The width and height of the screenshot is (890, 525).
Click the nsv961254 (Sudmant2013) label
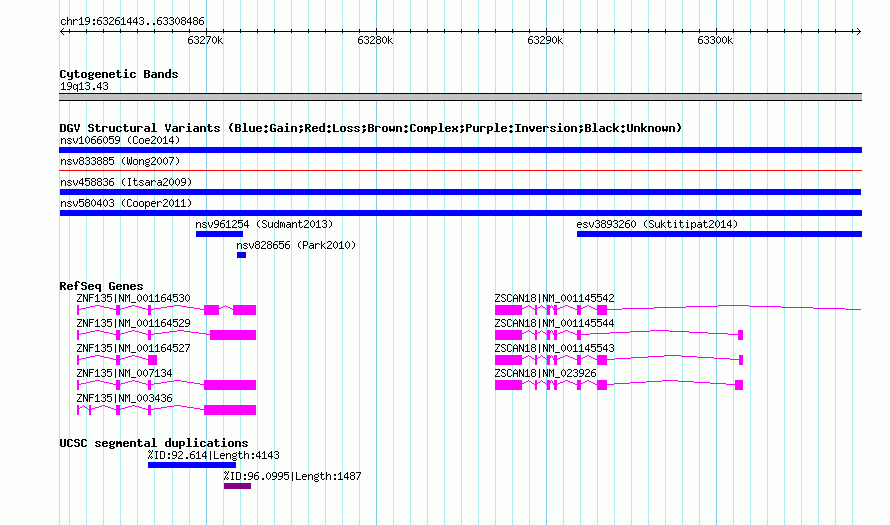(264, 224)
